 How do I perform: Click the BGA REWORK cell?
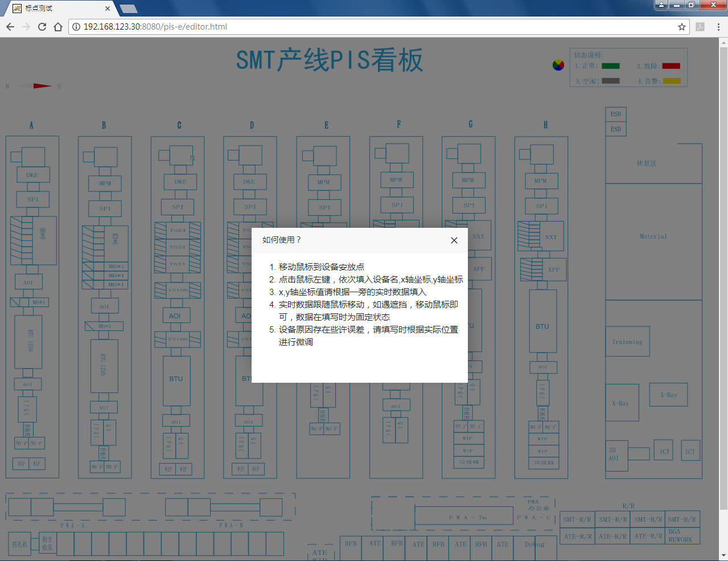click(x=682, y=536)
